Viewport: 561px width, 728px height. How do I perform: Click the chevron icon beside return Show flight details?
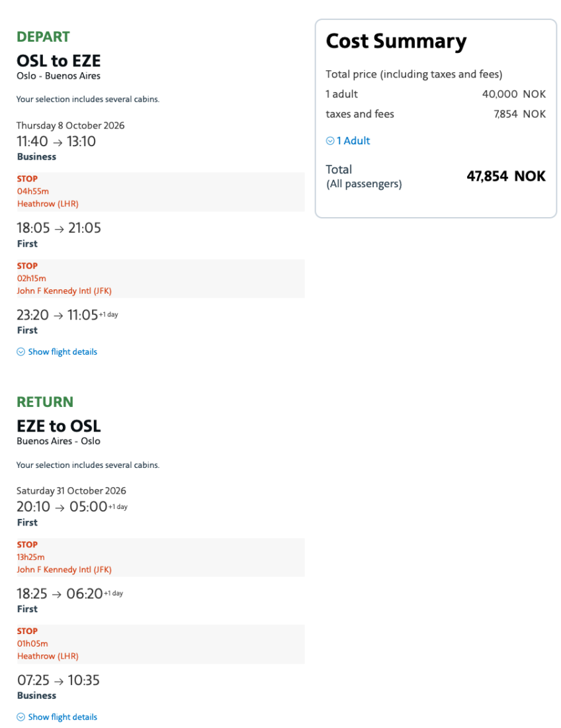pos(21,717)
